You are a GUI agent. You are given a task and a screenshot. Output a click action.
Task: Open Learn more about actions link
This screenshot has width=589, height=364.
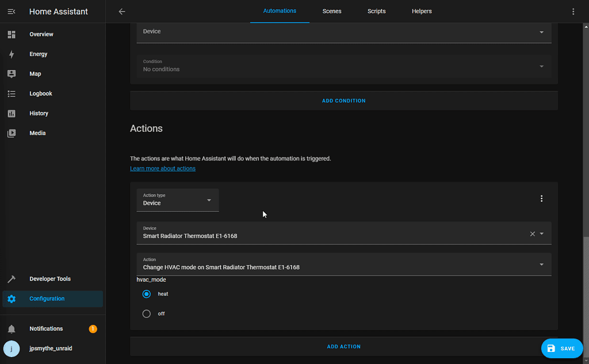163,168
